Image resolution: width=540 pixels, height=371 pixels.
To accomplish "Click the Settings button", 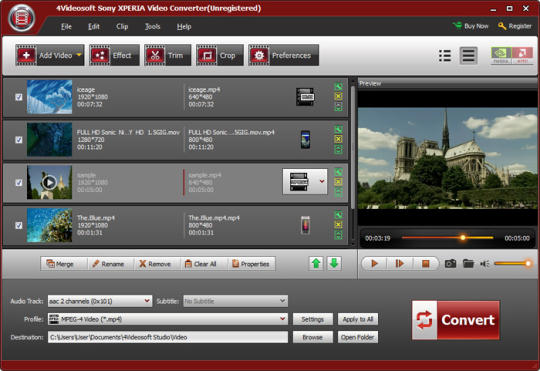I will pyautogui.click(x=313, y=319).
